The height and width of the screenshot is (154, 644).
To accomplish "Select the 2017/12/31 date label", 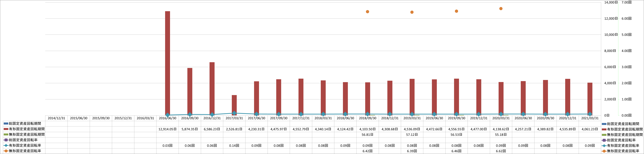I will pos(301,118).
